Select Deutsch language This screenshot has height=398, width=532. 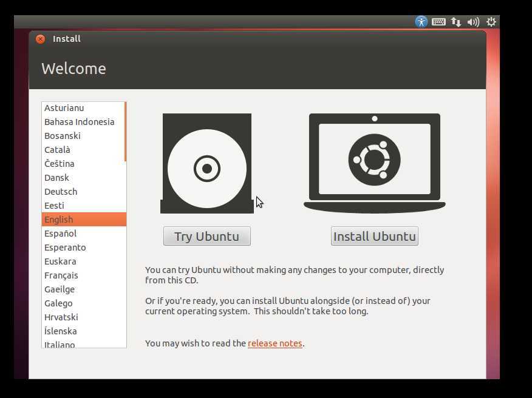point(83,192)
